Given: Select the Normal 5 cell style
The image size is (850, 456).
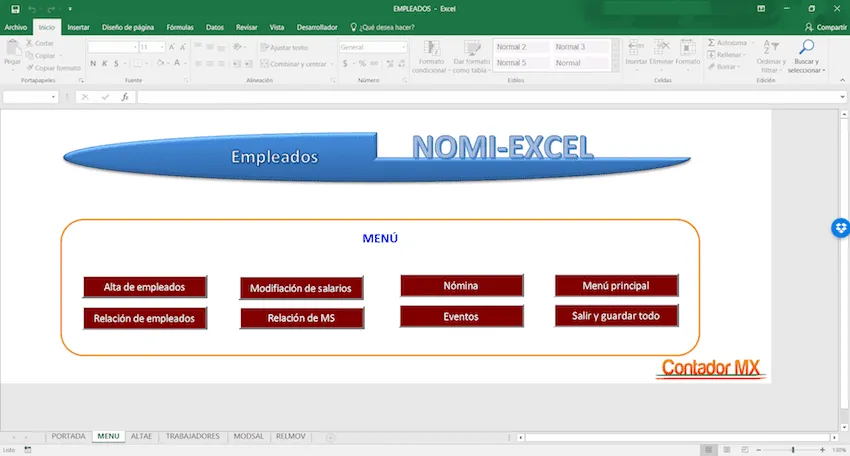Looking at the screenshot, I should click(521, 63).
